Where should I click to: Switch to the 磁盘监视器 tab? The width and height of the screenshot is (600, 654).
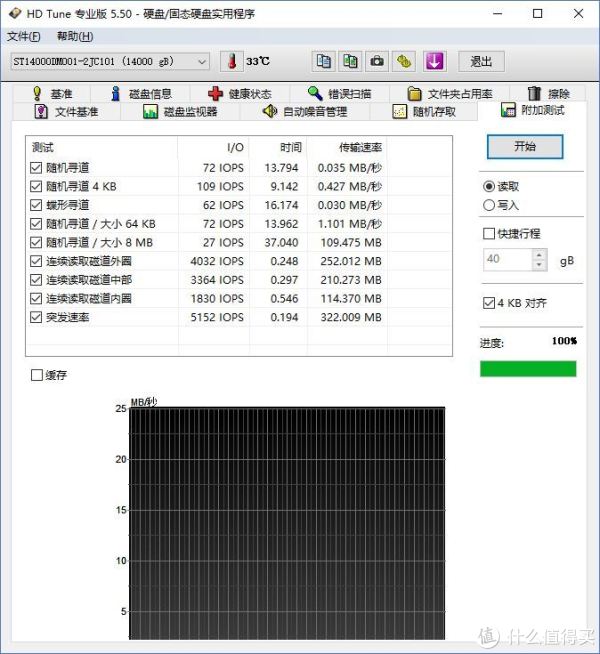tap(180, 112)
